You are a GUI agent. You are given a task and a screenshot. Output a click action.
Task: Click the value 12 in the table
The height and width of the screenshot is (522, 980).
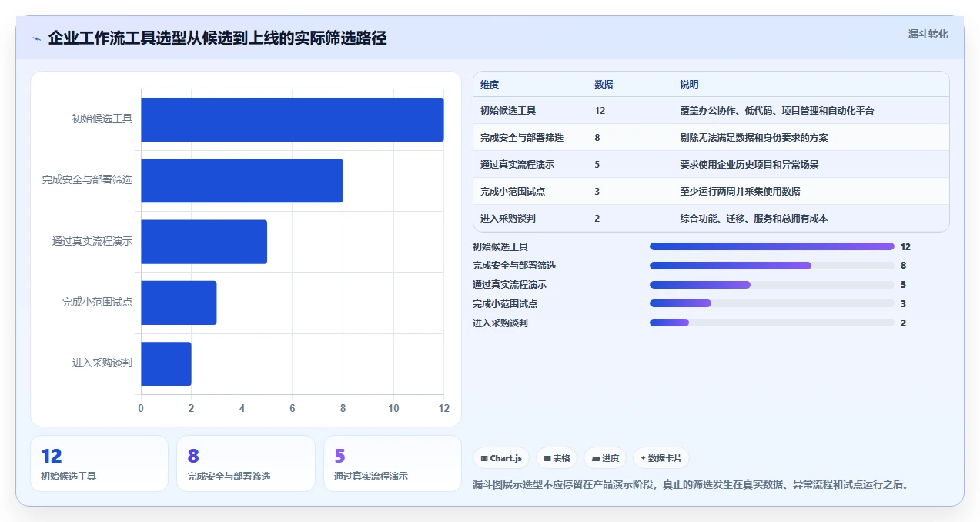point(600,111)
